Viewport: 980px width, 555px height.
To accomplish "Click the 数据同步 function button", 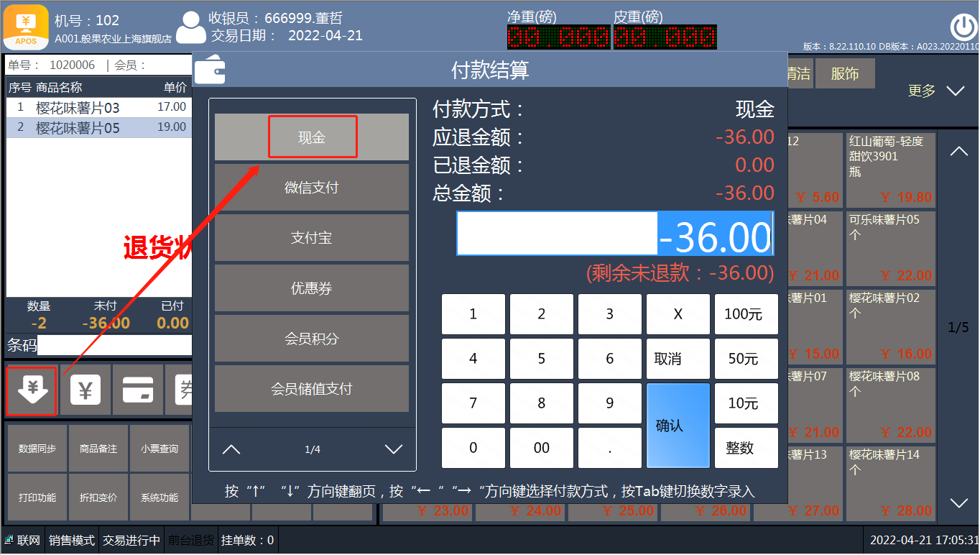I will [37, 449].
